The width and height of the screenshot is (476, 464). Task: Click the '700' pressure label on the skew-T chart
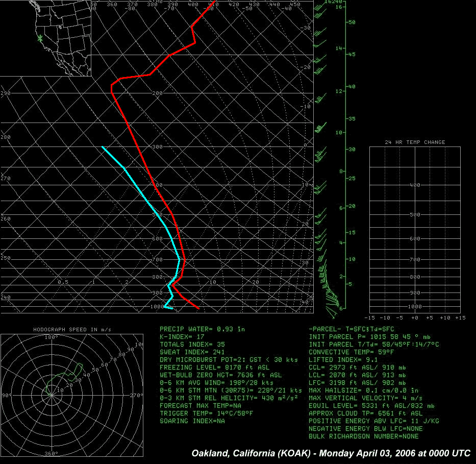(157, 260)
